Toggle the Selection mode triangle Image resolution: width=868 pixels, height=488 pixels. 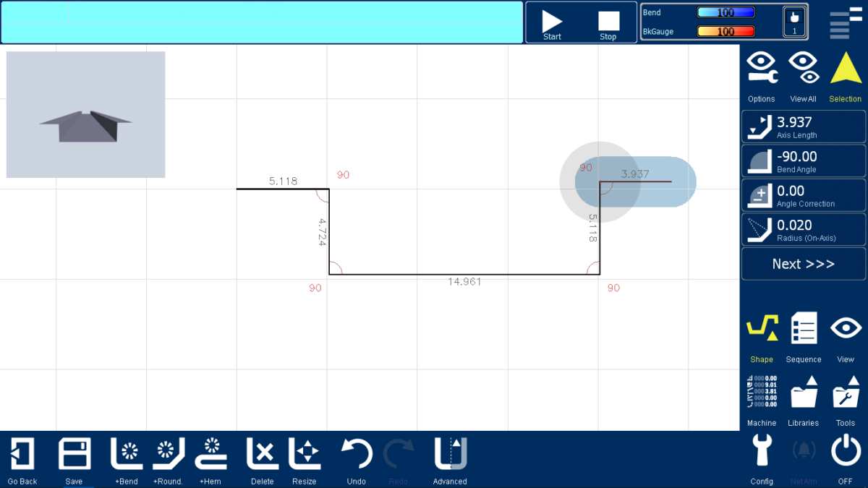tap(845, 77)
